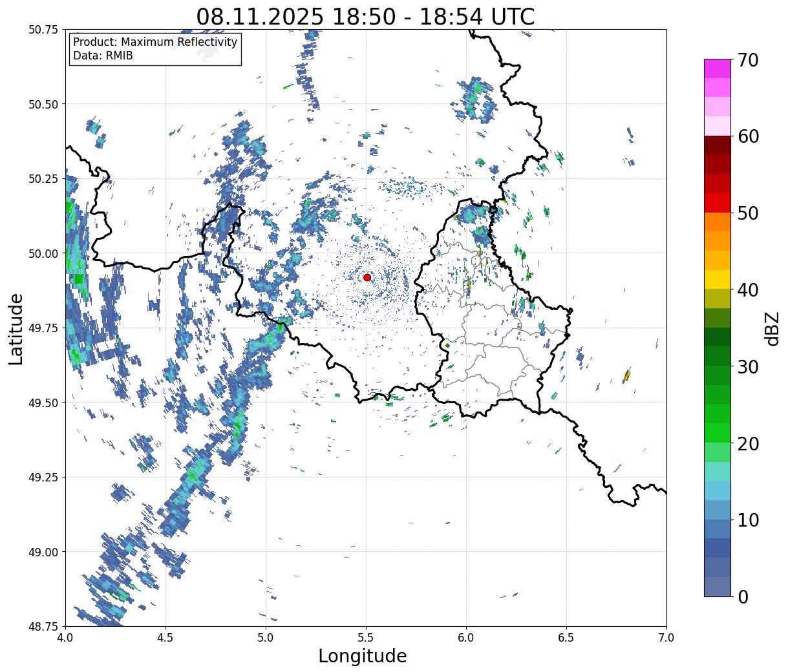The width and height of the screenshot is (788, 672).
Task: Click the colorbar tick label '20'
Action: pos(748,443)
